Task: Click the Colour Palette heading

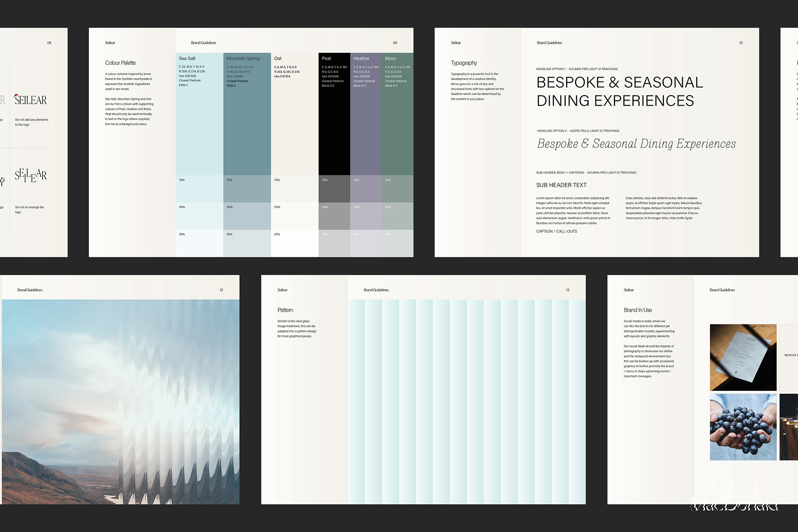Action: coord(121,63)
